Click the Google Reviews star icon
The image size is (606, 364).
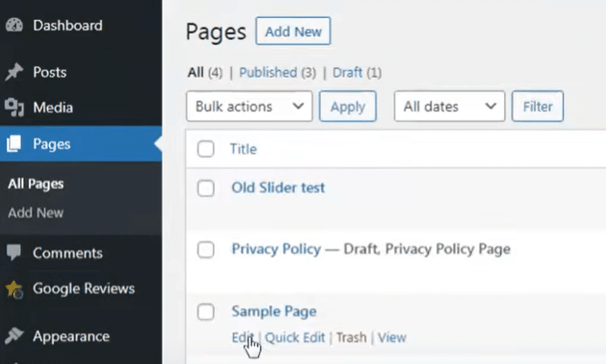pos(14,289)
